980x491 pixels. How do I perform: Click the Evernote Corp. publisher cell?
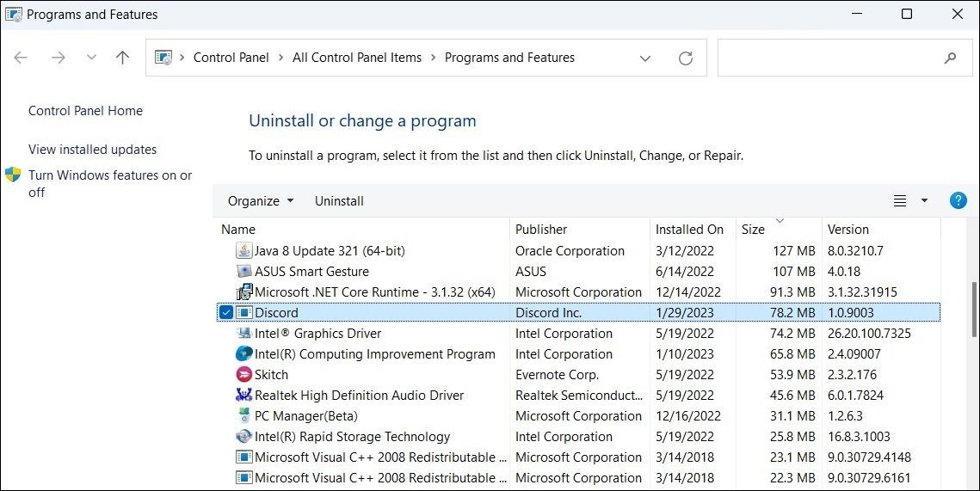pyautogui.click(x=557, y=374)
